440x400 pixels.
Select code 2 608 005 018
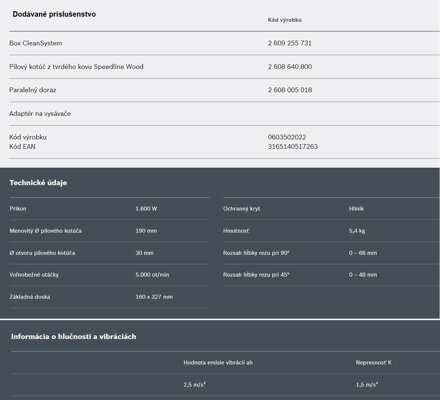(x=290, y=90)
